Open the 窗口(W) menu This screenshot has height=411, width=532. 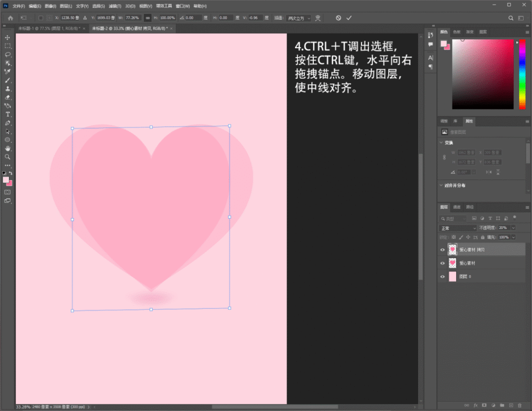pyautogui.click(x=182, y=6)
